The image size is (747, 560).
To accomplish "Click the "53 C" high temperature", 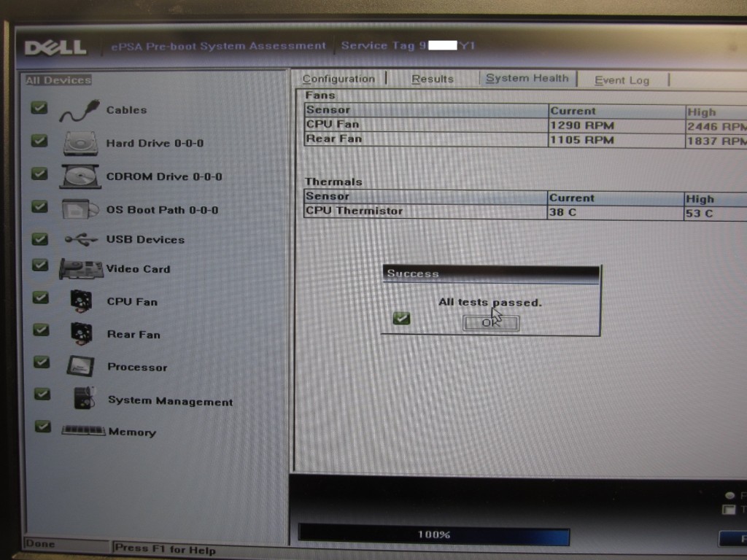I will point(699,214).
